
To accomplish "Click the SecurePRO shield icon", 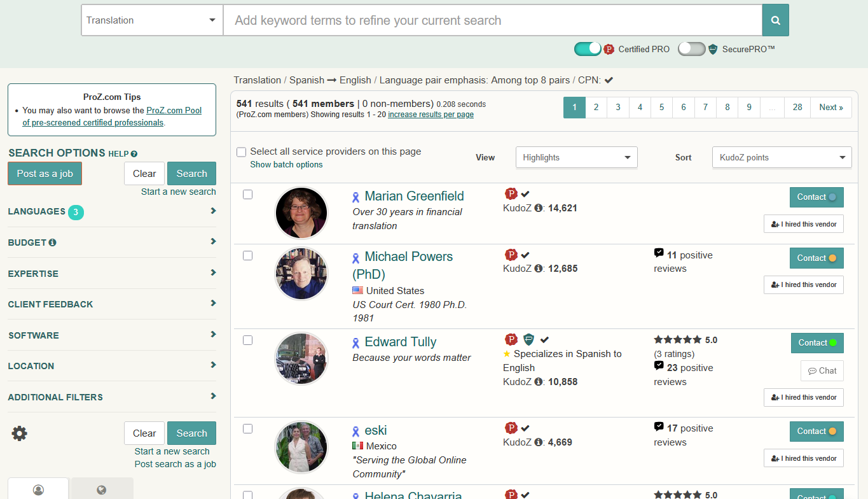I will pyautogui.click(x=713, y=49).
